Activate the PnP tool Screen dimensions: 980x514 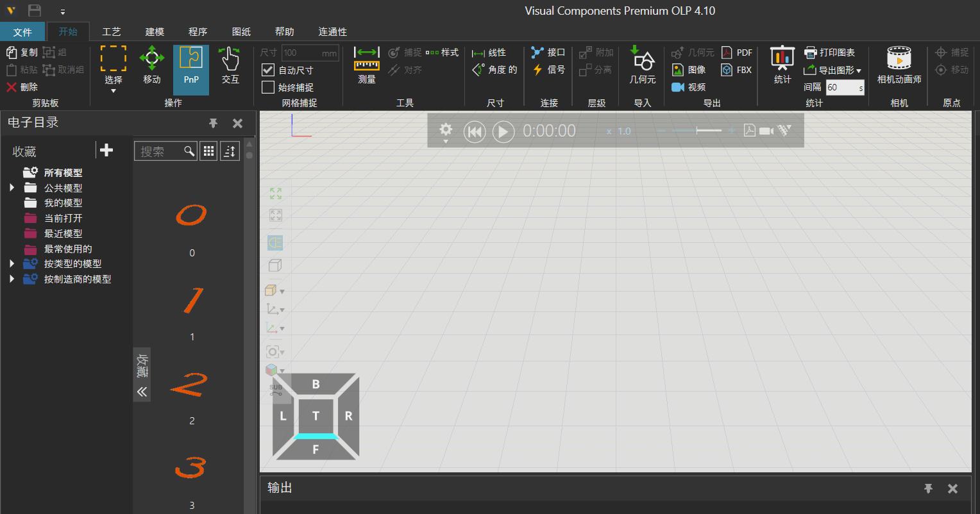coord(191,65)
